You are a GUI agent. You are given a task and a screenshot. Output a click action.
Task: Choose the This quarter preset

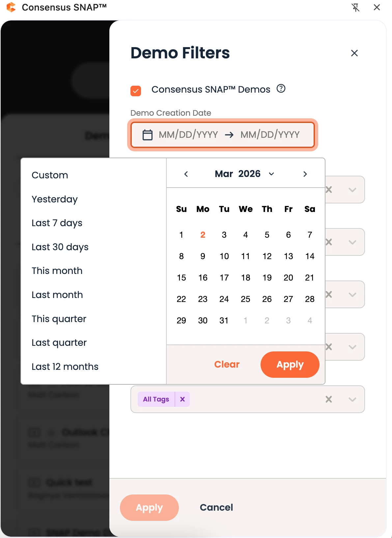(59, 319)
